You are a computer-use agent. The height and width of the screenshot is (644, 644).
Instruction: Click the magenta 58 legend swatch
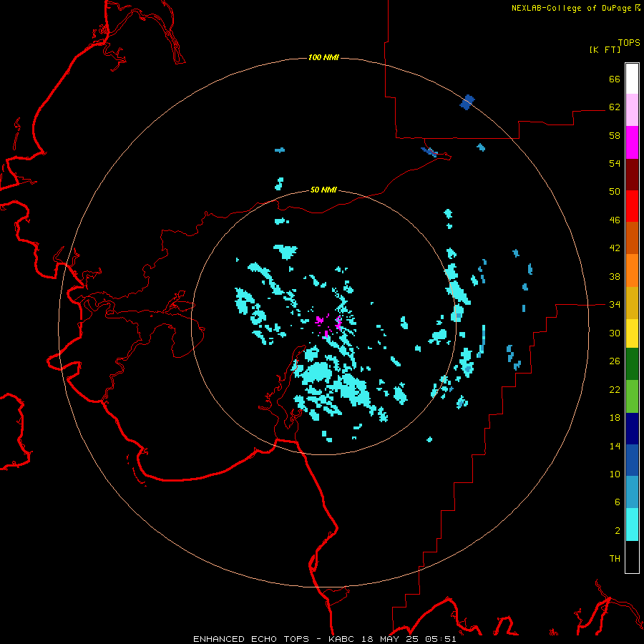click(x=632, y=142)
